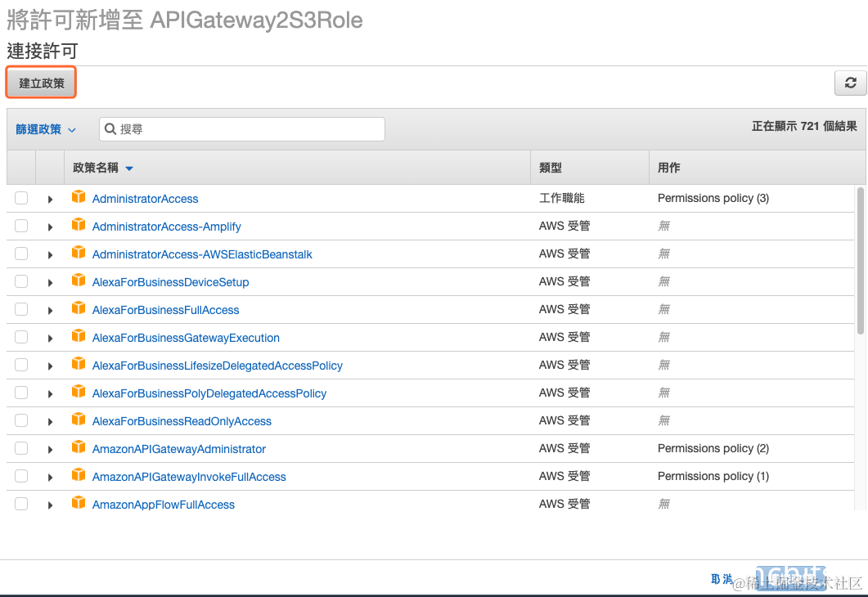Image resolution: width=868 pixels, height=597 pixels.
Task: Click the Permissions policy (2) text
Action: [713, 448]
